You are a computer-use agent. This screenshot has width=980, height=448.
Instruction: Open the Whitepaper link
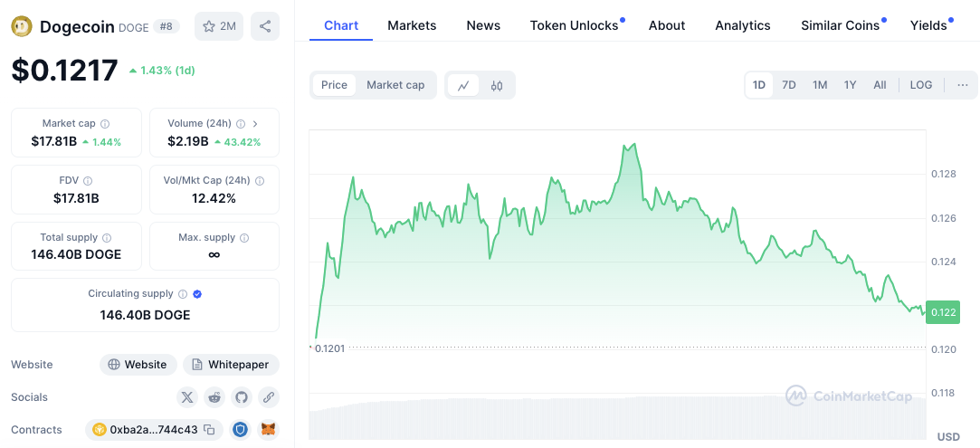coord(231,365)
